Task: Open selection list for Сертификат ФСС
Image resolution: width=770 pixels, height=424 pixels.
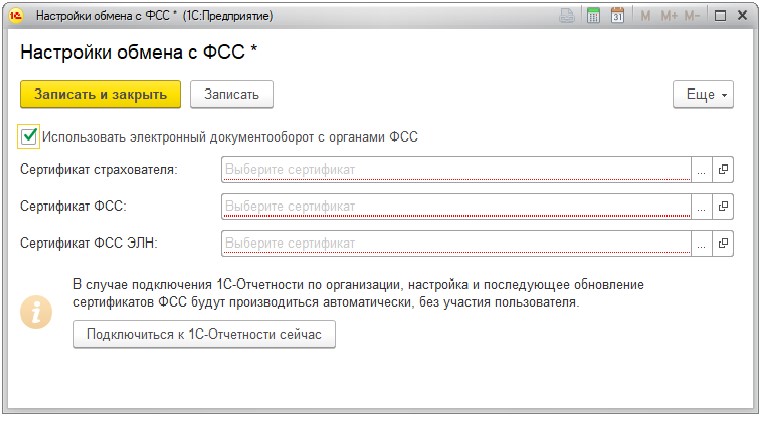Action: coord(701,206)
